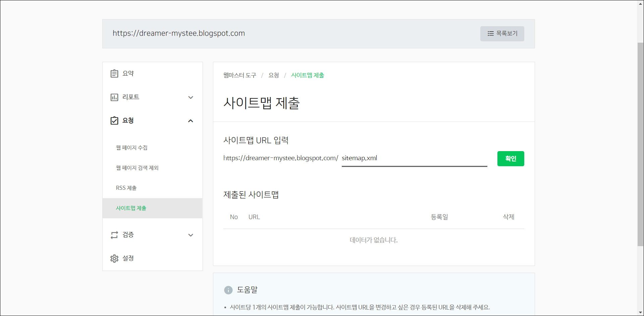This screenshot has height=316, width=644.
Task: Click the 데이터가 없습니다. message
Action: [x=374, y=240]
